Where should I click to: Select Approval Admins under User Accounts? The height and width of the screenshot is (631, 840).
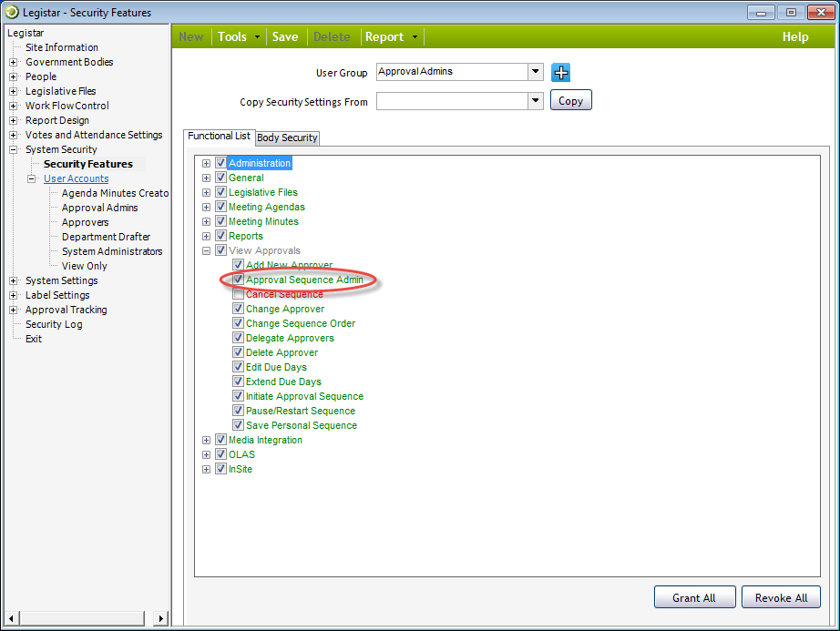[x=99, y=207]
